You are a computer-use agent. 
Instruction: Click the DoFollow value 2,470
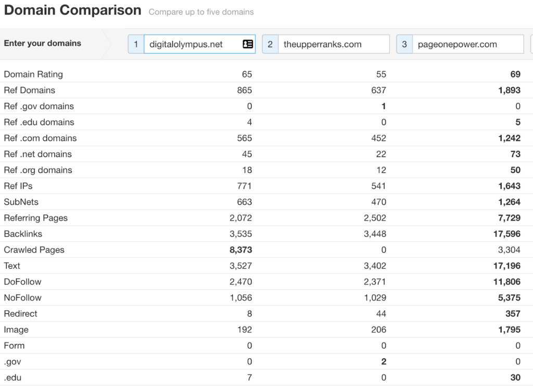(240, 282)
